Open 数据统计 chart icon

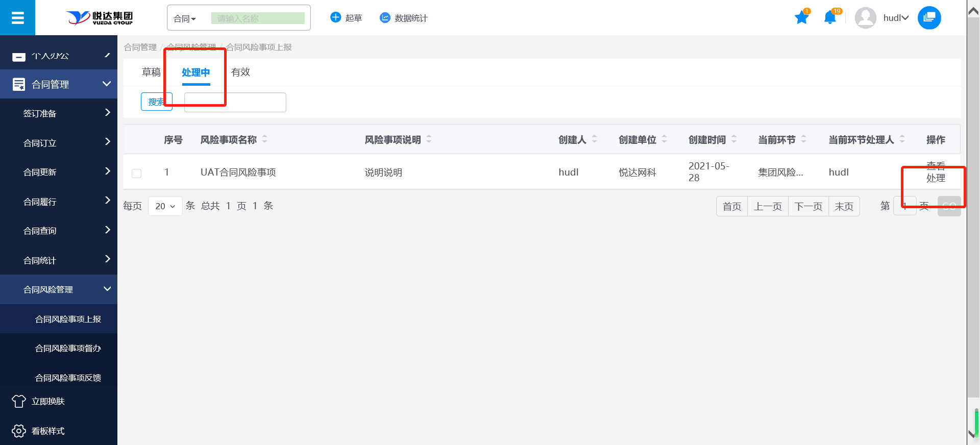385,18
